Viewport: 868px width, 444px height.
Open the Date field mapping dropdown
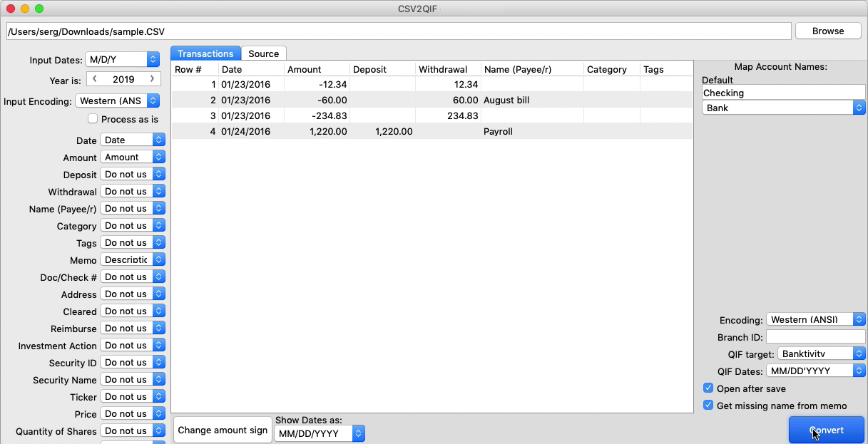click(133, 140)
